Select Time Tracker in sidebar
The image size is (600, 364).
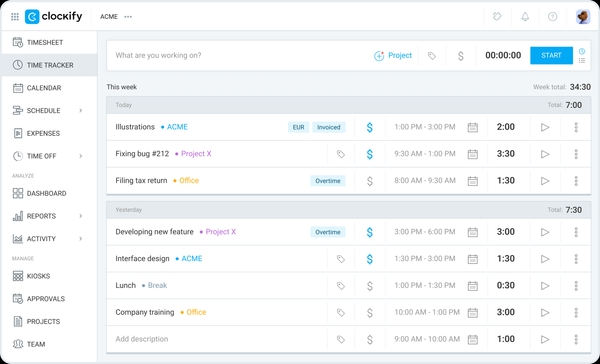point(49,65)
